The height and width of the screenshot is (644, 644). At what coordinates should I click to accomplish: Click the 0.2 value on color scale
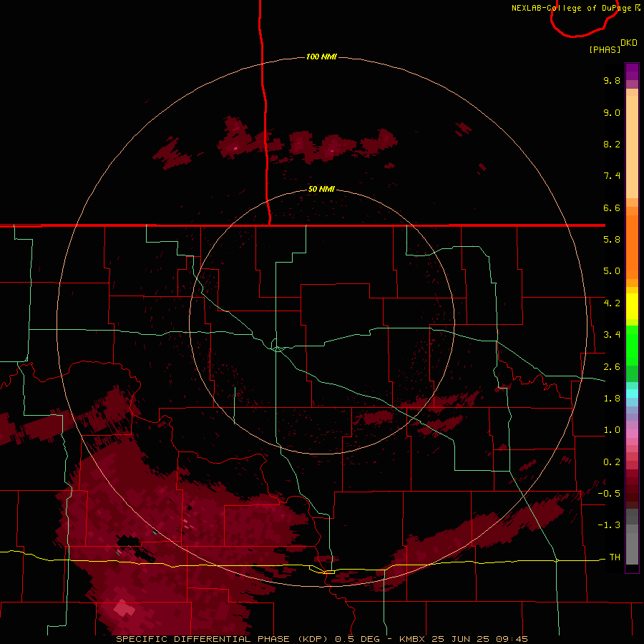(x=612, y=462)
